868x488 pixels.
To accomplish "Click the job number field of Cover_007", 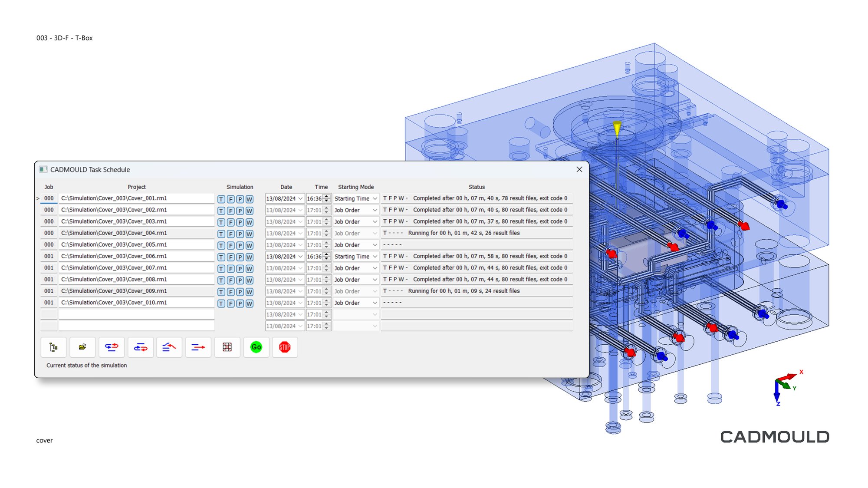I will (49, 268).
